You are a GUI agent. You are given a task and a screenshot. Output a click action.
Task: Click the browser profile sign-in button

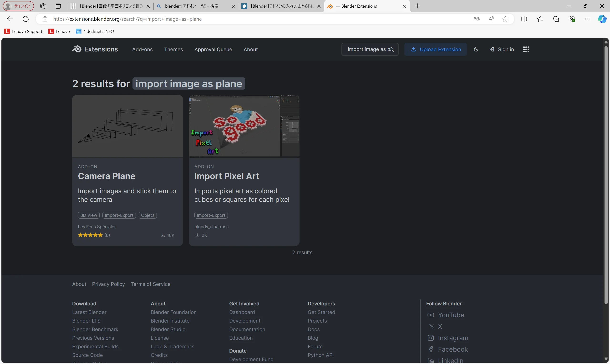pyautogui.click(x=18, y=6)
